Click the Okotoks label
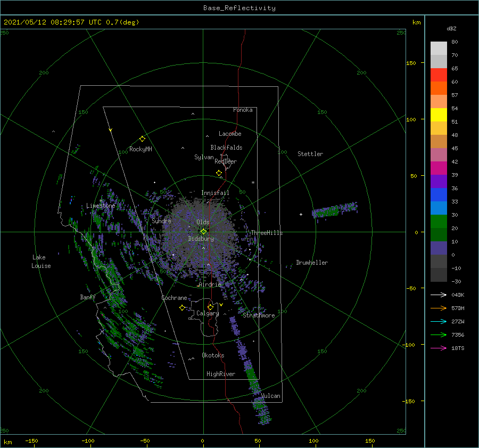The width and height of the screenshot is (479, 448). [x=213, y=355]
